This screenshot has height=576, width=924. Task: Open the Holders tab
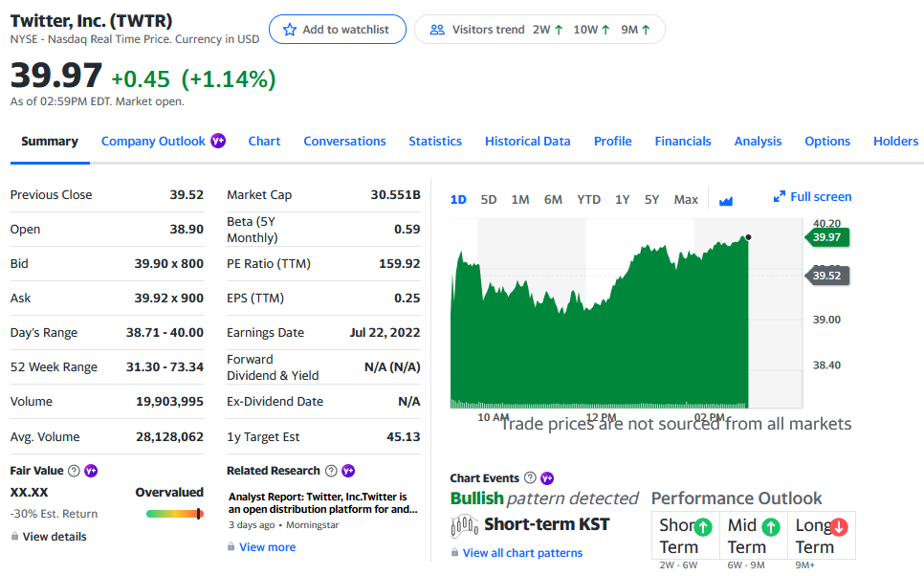(x=895, y=141)
